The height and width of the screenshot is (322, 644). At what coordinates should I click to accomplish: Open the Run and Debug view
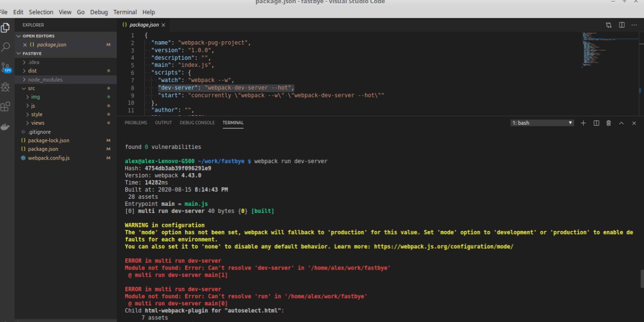[6, 87]
